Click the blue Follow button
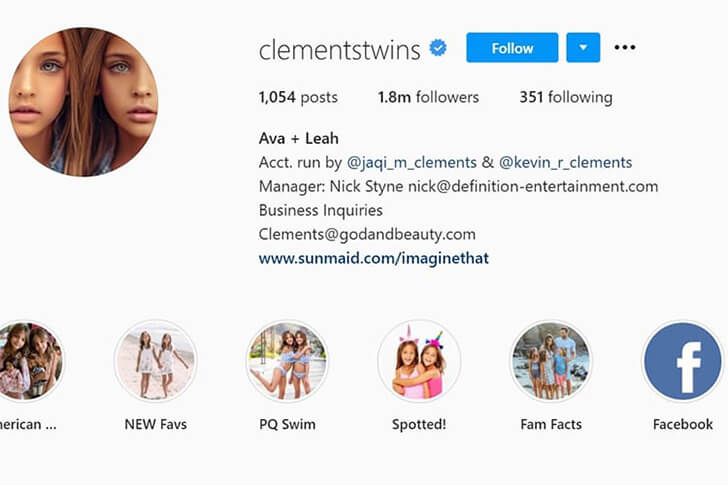 coord(512,47)
